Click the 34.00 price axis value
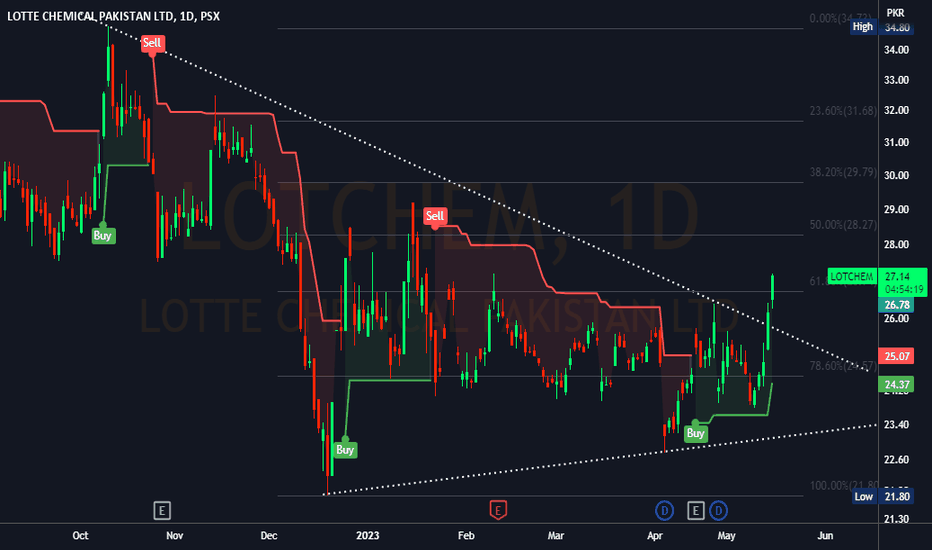 pyautogui.click(x=896, y=50)
